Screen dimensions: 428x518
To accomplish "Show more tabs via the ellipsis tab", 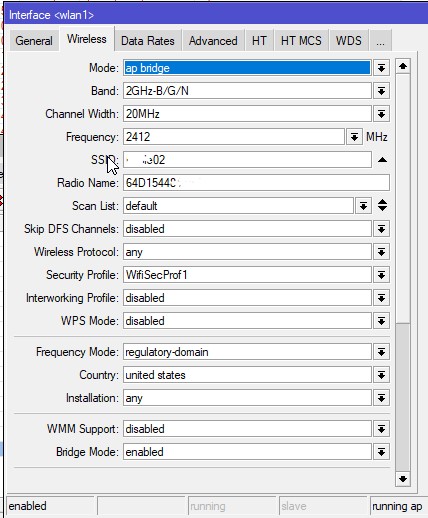I will pos(380,41).
